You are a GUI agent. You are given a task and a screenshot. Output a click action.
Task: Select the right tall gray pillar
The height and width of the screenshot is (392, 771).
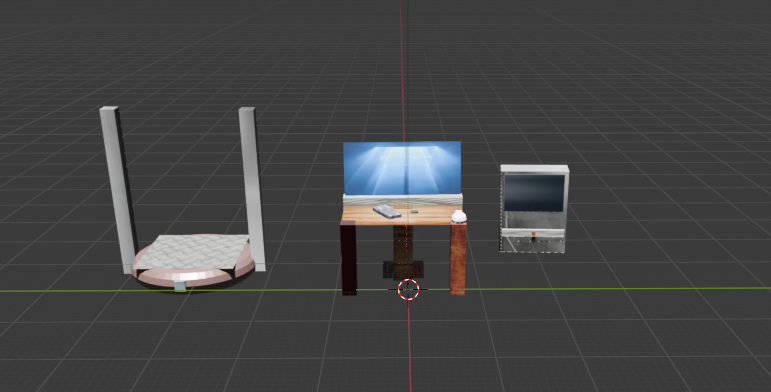coord(253,187)
